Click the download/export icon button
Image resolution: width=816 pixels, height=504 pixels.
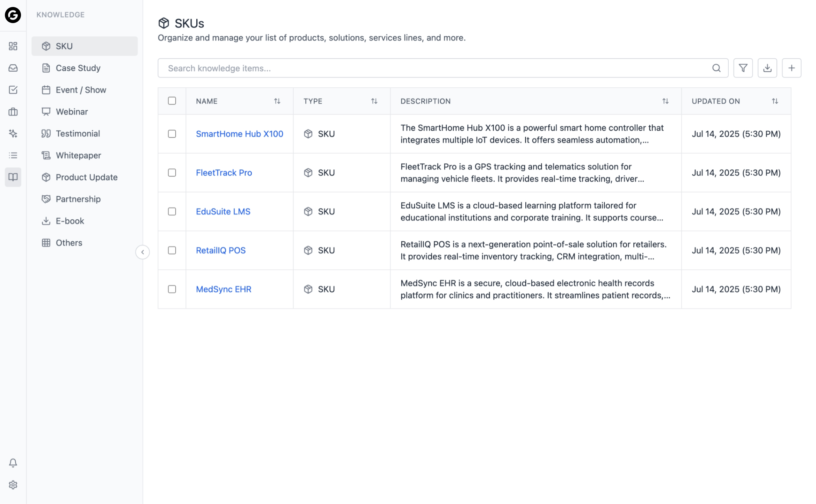point(767,68)
